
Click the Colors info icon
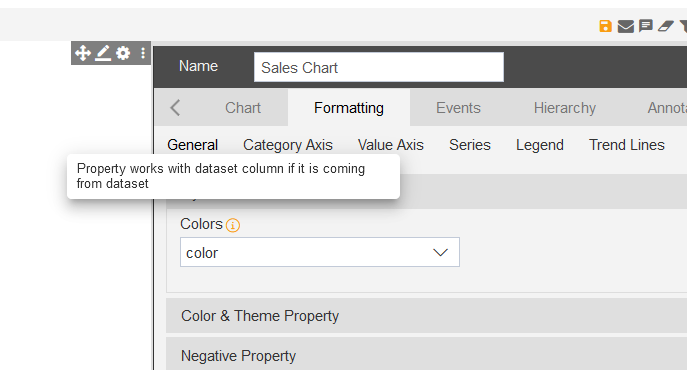(x=233, y=225)
